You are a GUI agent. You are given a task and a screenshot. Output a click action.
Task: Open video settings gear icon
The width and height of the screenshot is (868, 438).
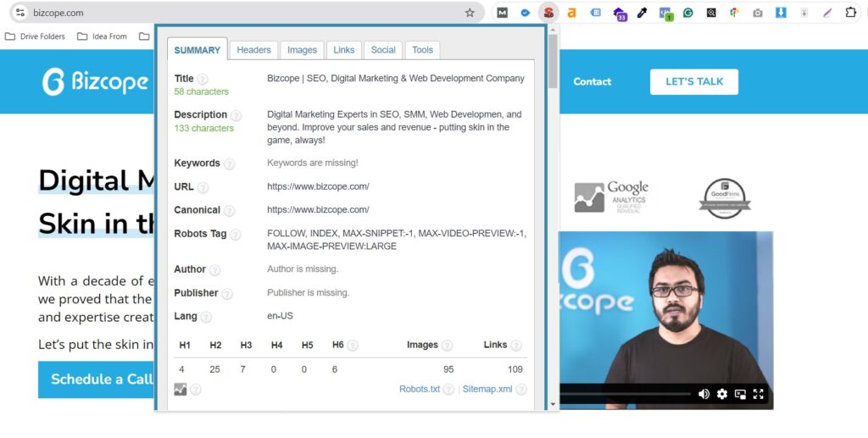[722, 394]
